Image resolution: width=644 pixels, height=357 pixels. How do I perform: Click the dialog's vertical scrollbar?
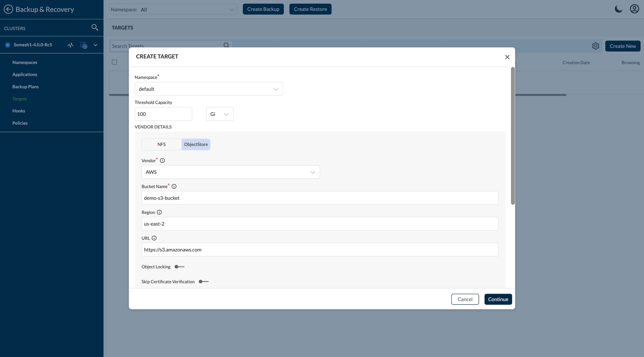click(x=512, y=136)
